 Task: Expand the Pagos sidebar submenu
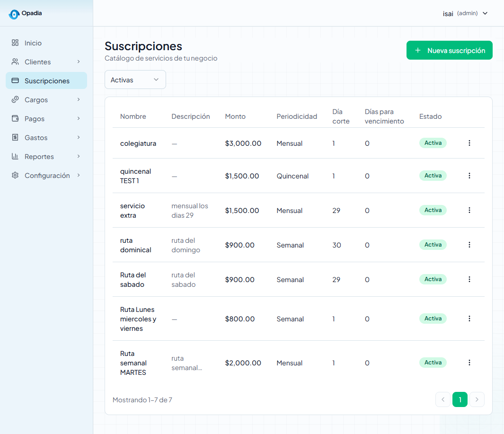click(x=46, y=119)
